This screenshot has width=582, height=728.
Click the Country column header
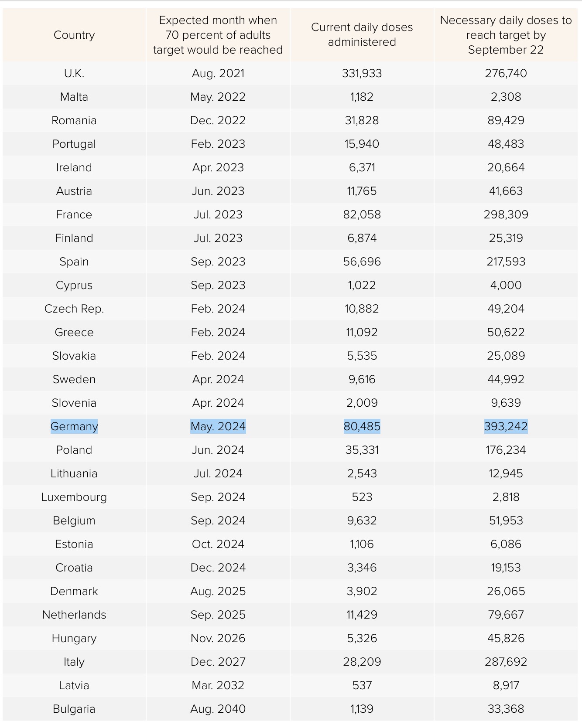(74, 35)
